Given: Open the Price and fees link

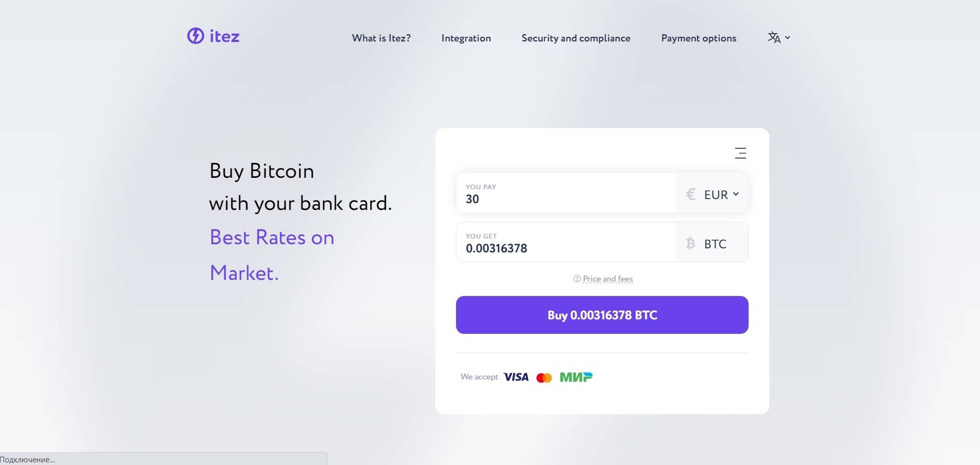Looking at the screenshot, I should point(608,279).
